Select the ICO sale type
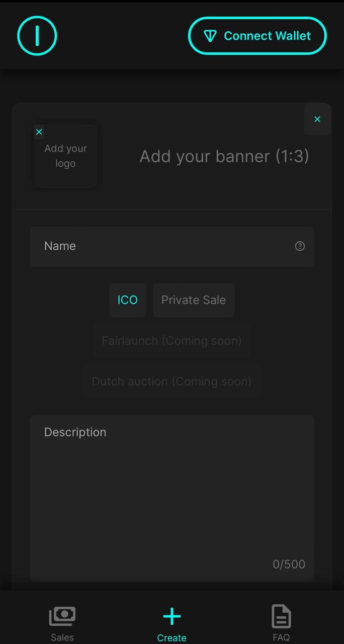 click(127, 300)
